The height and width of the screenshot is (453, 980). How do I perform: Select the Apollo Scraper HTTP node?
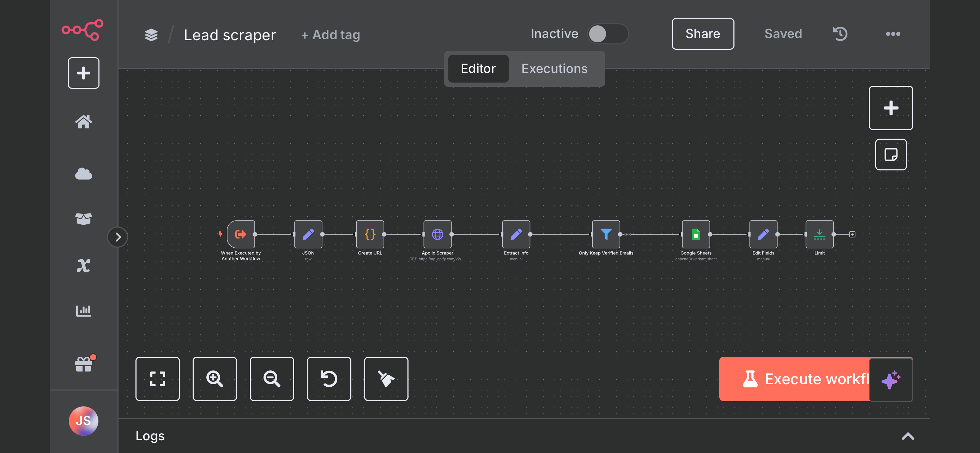coord(437,234)
